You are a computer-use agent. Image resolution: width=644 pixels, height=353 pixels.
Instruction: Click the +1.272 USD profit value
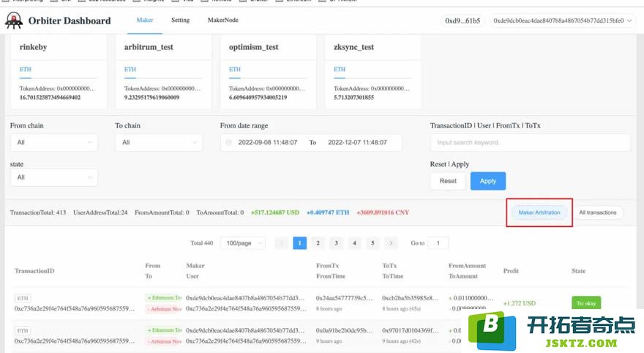[520, 303]
